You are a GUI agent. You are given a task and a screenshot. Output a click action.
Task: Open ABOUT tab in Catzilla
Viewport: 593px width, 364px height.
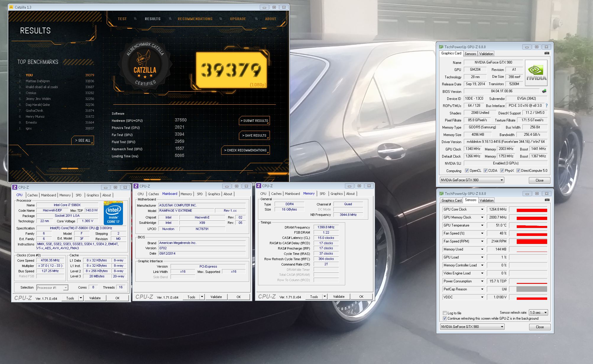pyautogui.click(x=270, y=19)
